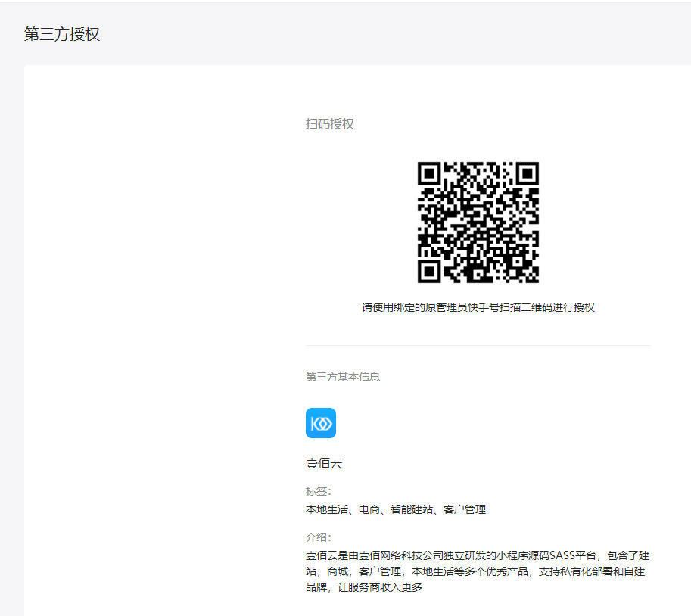Click the 第三方基本信息 section heading

coord(343,377)
